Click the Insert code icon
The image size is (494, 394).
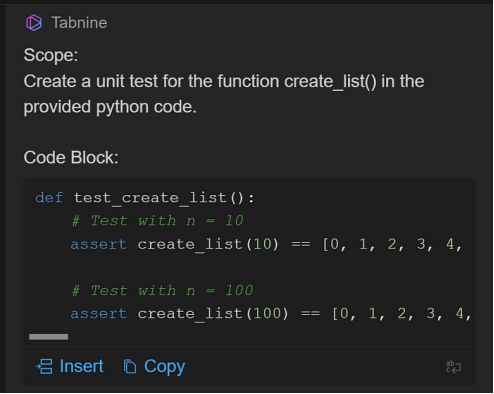coord(44,367)
